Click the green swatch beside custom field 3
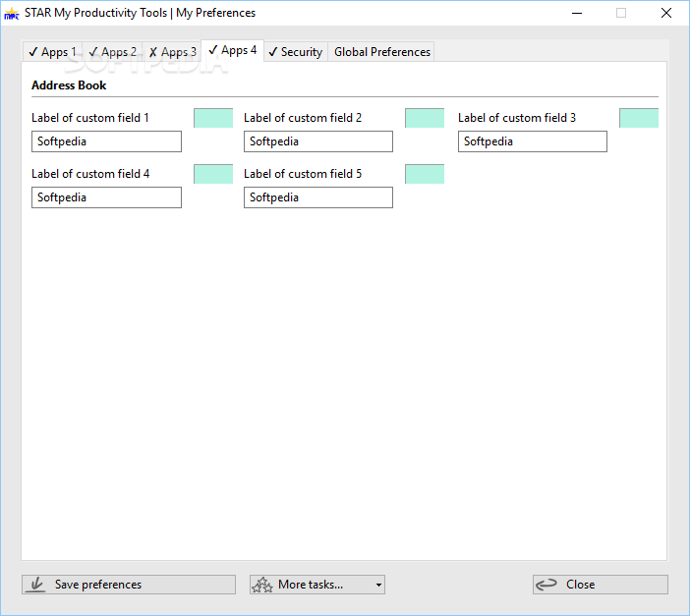Viewport: 690px width, 616px height. point(639,118)
